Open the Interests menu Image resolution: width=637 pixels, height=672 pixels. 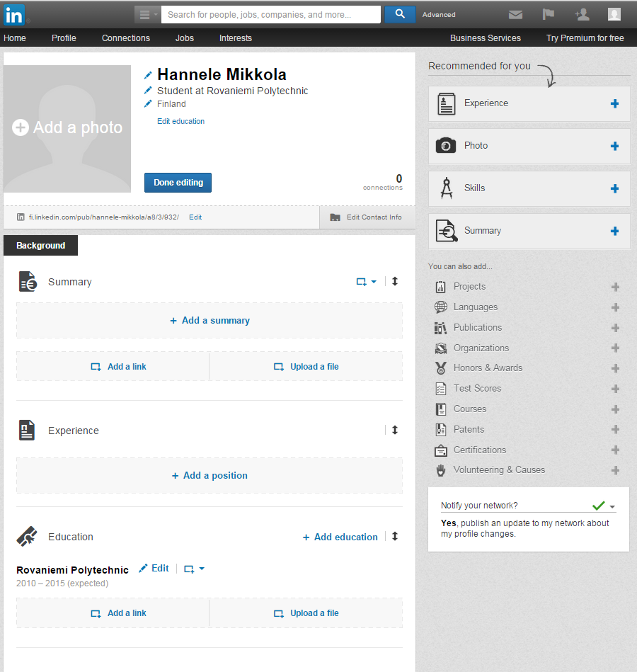236,38
